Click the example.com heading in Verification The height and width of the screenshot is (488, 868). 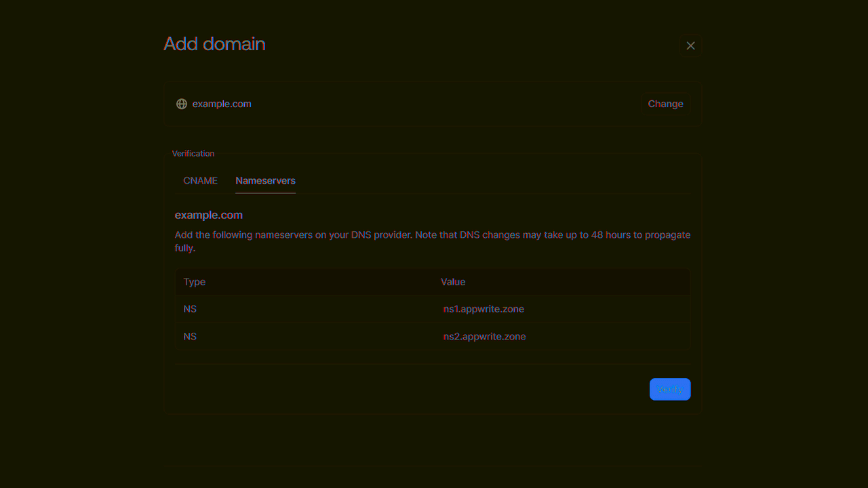click(208, 215)
